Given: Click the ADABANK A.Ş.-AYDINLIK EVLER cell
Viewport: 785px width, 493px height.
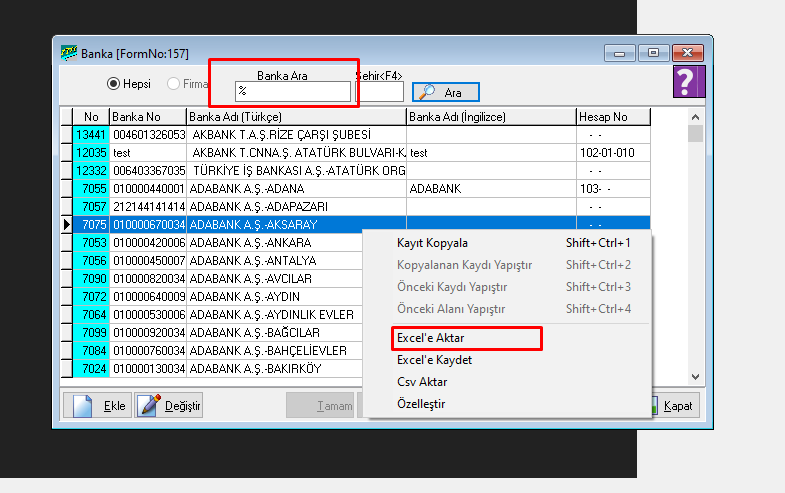Looking at the screenshot, I should coord(274,315).
